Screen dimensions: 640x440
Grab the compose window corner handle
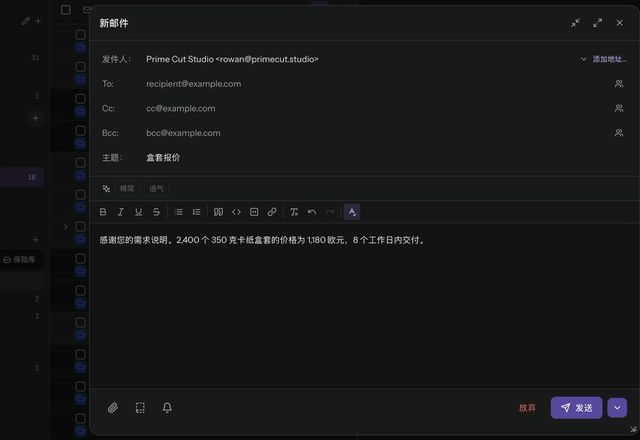pyautogui.click(x=633, y=429)
